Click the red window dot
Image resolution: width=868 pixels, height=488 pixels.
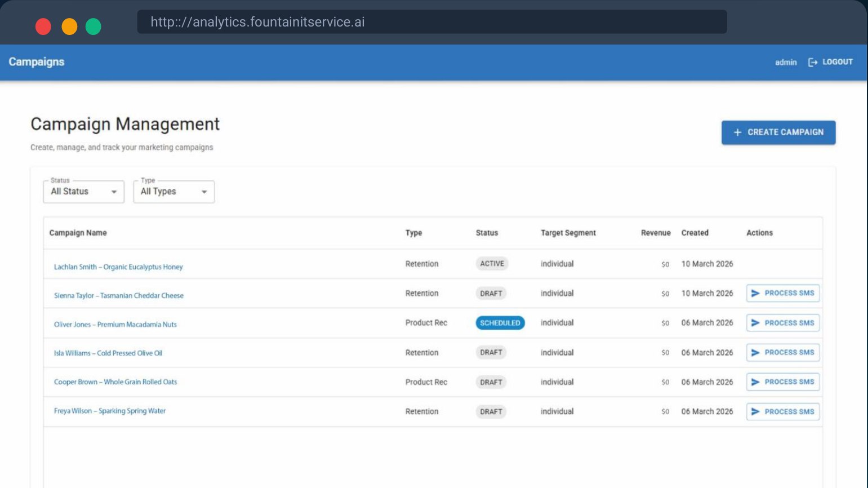[43, 26]
